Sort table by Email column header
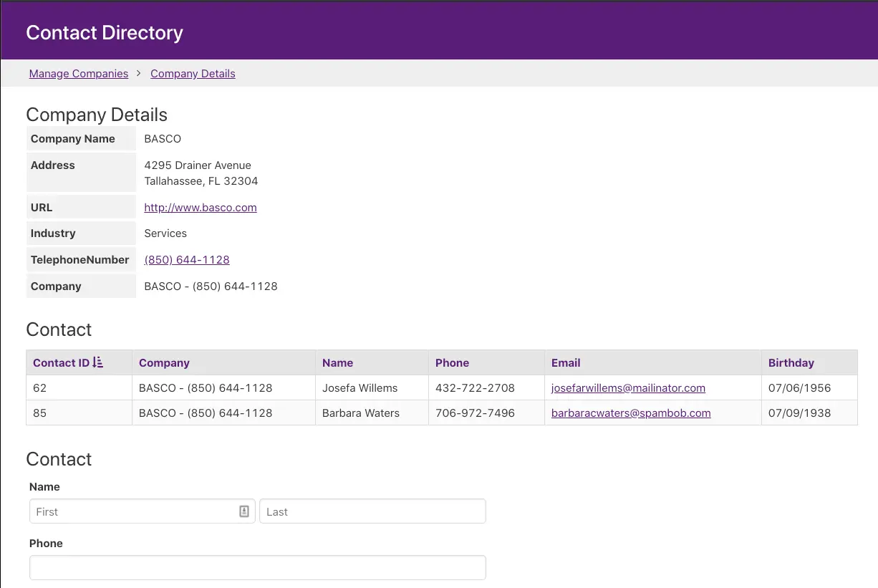This screenshot has width=878, height=588. tap(566, 363)
